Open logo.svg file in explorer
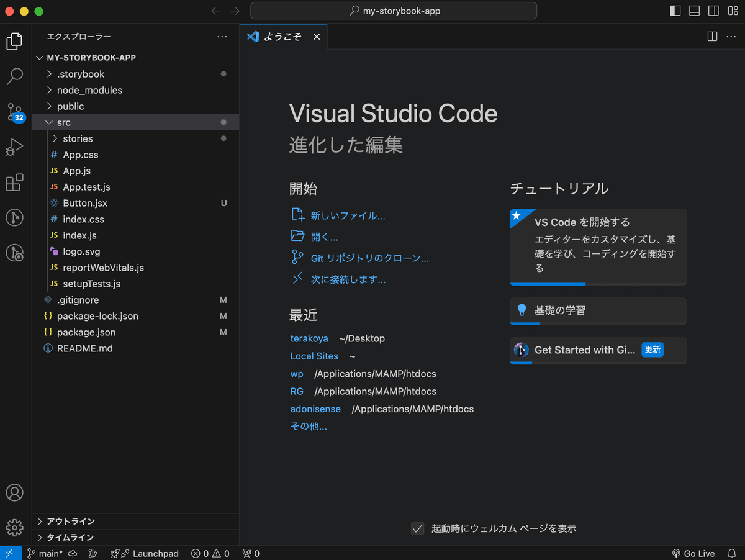The image size is (745, 560). click(x=135, y=251)
